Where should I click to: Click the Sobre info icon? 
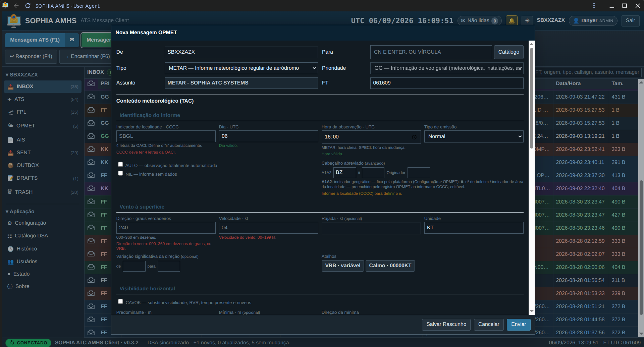click(10, 286)
